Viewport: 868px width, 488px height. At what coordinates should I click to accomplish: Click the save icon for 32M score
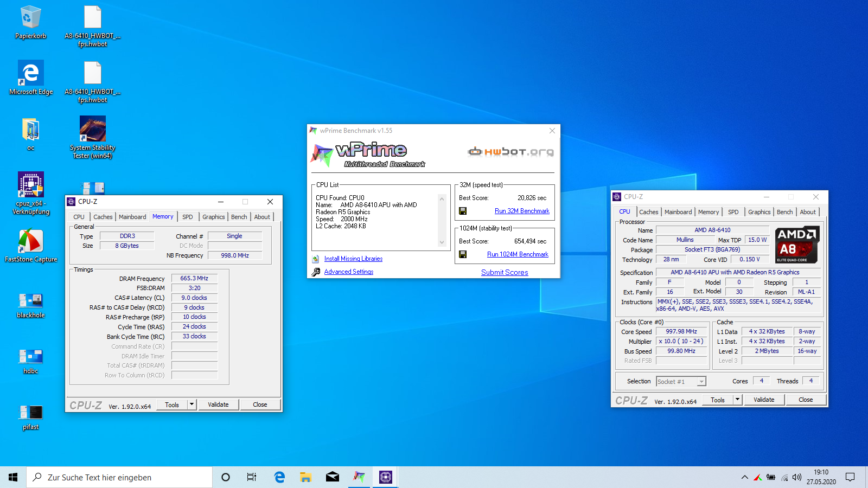[463, 211]
